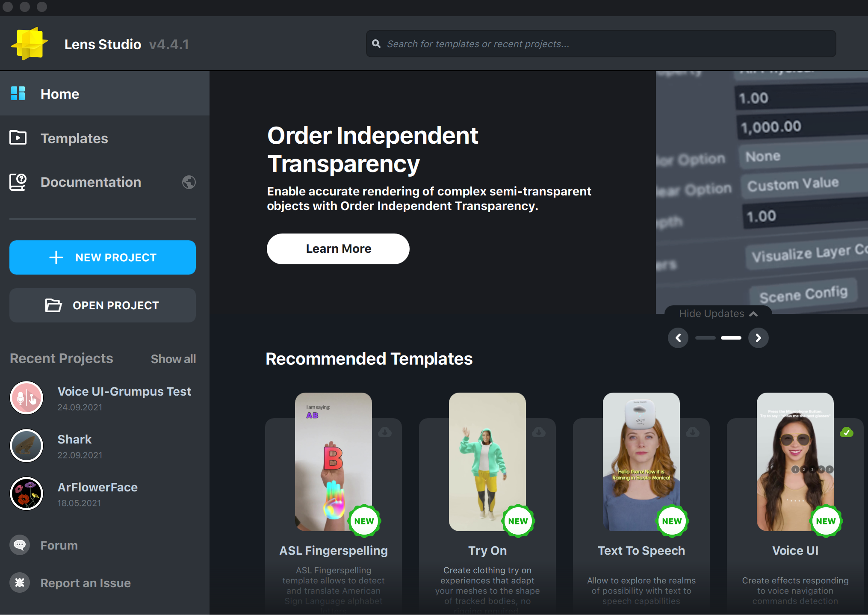Viewport: 868px width, 615px height.
Task: Open the Documentation globe icon
Action: tap(189, 182)
